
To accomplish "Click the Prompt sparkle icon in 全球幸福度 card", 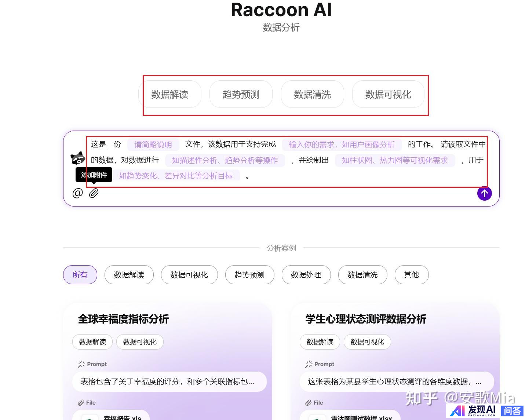I will click(81, 364).
